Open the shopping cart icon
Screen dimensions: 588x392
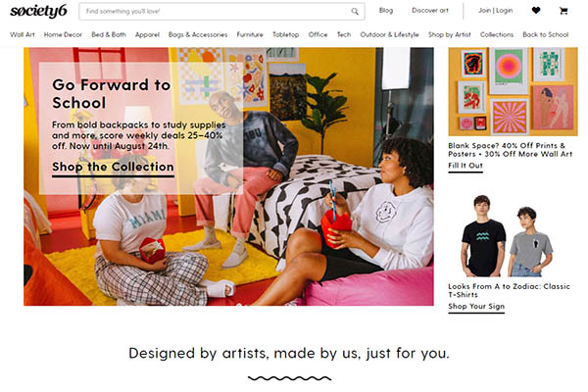click(563, 11)
